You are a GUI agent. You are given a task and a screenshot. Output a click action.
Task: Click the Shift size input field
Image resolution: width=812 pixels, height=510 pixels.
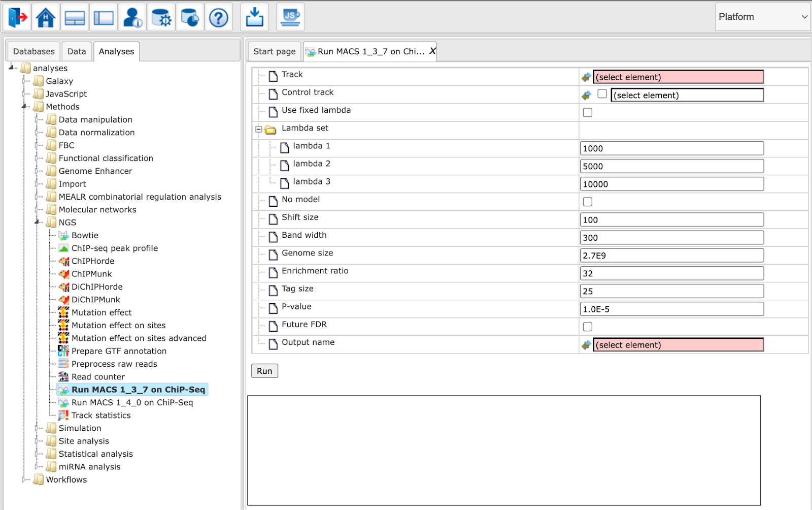point(672,220)
